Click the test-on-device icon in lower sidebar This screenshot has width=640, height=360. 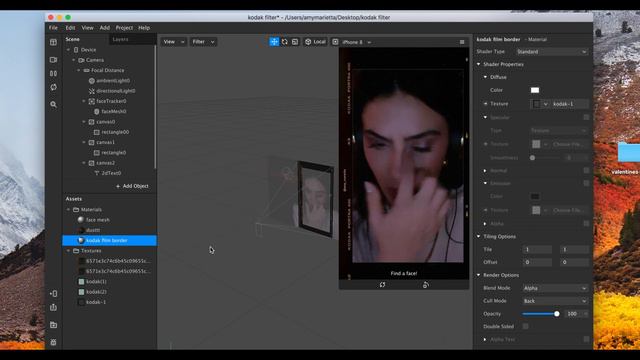[53, 293]
